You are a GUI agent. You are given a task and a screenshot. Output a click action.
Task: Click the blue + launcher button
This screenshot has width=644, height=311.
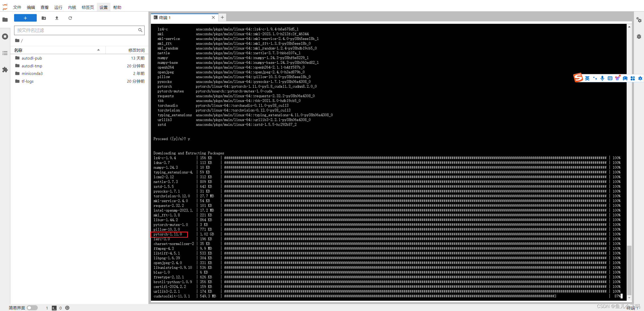coord(25,18)
